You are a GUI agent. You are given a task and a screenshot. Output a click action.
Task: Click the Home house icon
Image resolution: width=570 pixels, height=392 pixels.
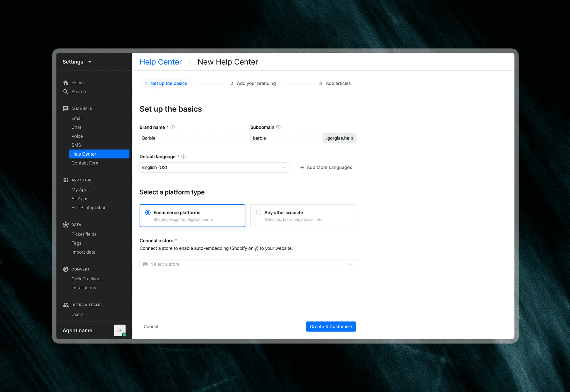pyautogui.click(x=66, y=83)
